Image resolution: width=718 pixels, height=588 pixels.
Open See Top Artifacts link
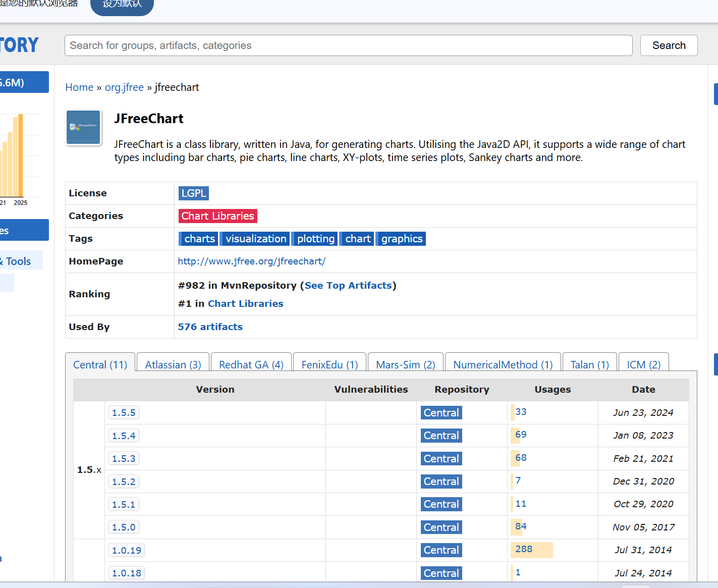pyautogui.click(x=348, y=286)
